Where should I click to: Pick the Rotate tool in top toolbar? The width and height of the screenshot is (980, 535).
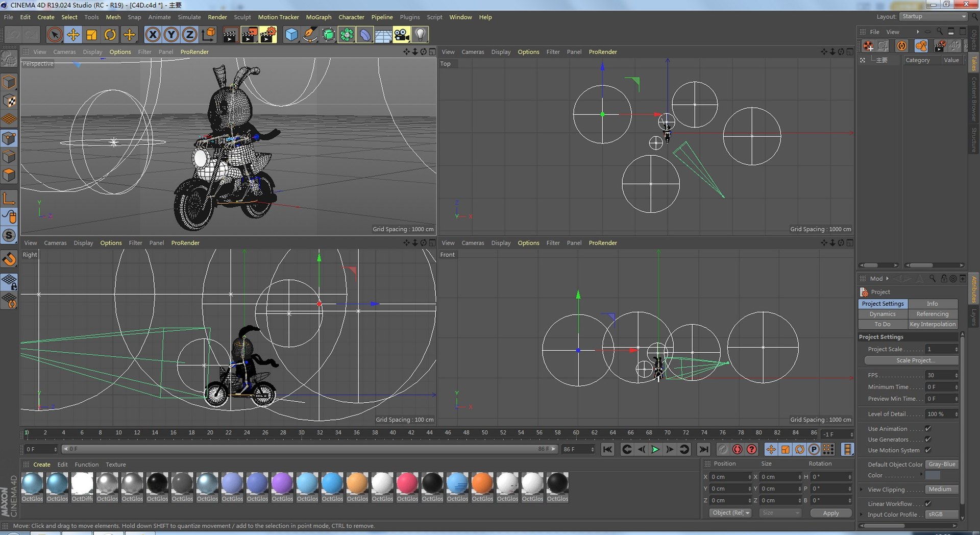(110, 35)
